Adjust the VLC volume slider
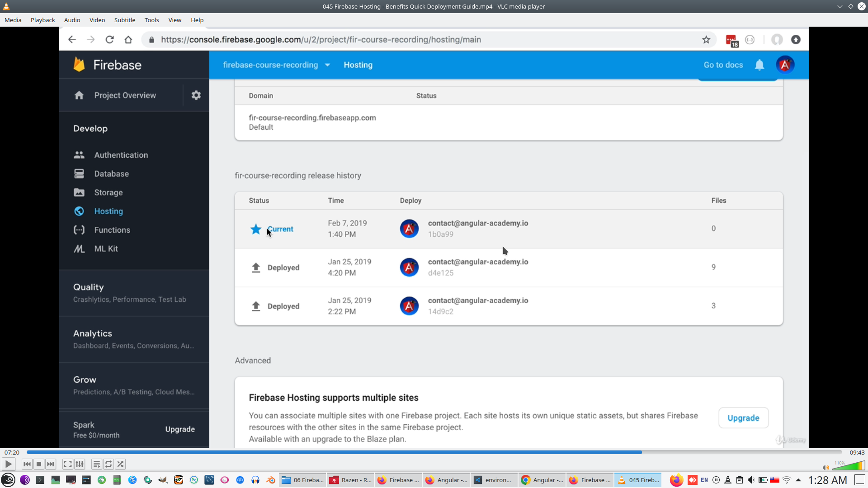The width and height of the screenshot is (868, 488). [848, 466]
